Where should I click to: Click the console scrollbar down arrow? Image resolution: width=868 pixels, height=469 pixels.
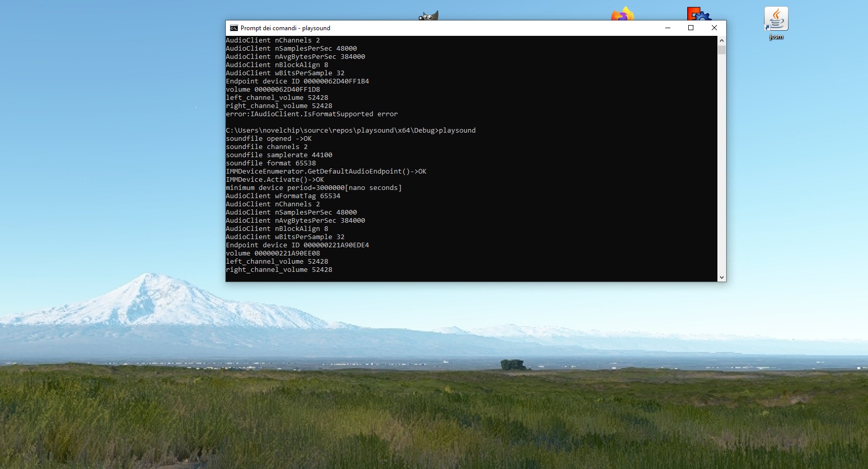722,277
